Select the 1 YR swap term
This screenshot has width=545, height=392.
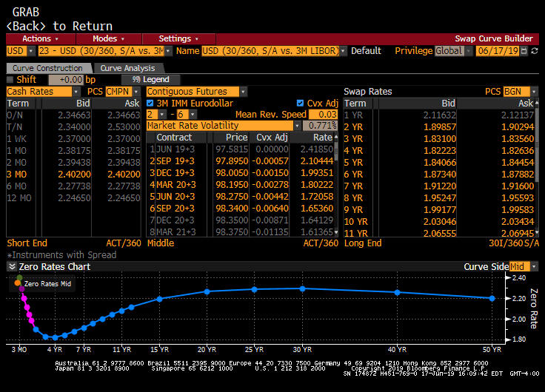pos(353,115)
